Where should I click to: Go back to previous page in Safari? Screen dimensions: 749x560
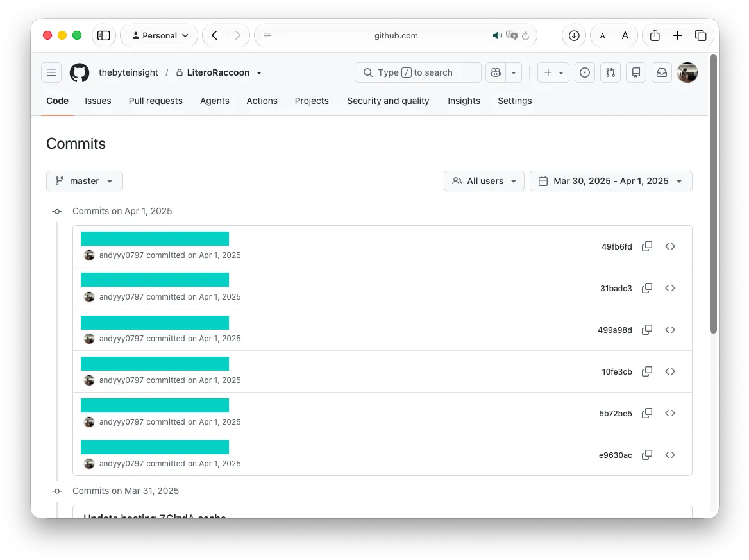point(214,35)
